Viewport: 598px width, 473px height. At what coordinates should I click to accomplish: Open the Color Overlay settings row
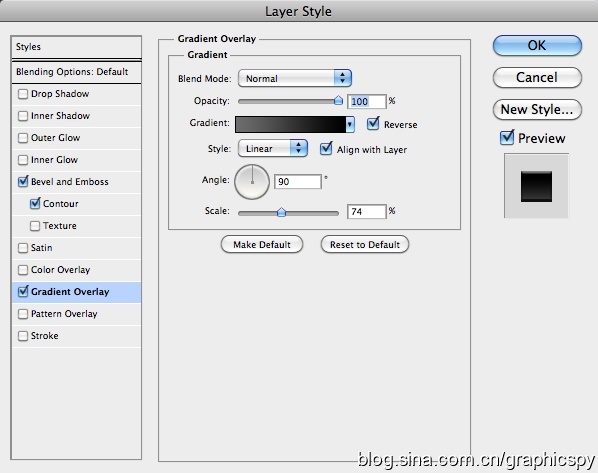coord(76,270)
